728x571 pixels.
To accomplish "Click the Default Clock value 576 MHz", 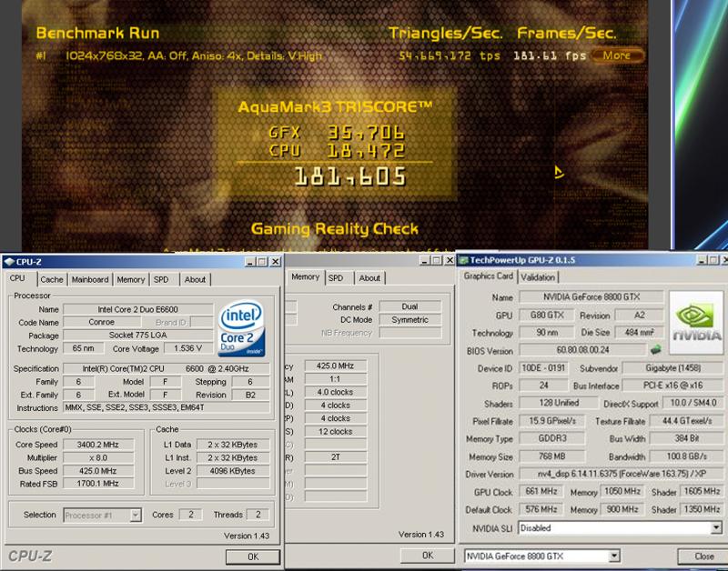I will [541, 509].
